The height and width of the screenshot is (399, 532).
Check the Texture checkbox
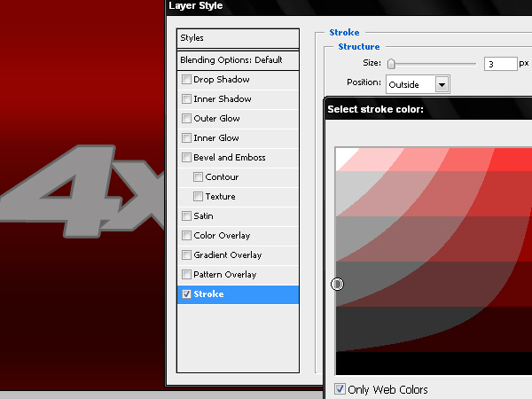click(x=198, y=197)
